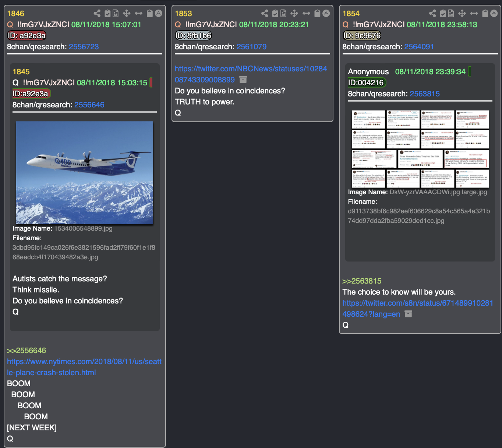Viewport: 502px width, 448px height.
Task: Follow the >>2563815 reply reference
Action: click(x=362, y=281)
